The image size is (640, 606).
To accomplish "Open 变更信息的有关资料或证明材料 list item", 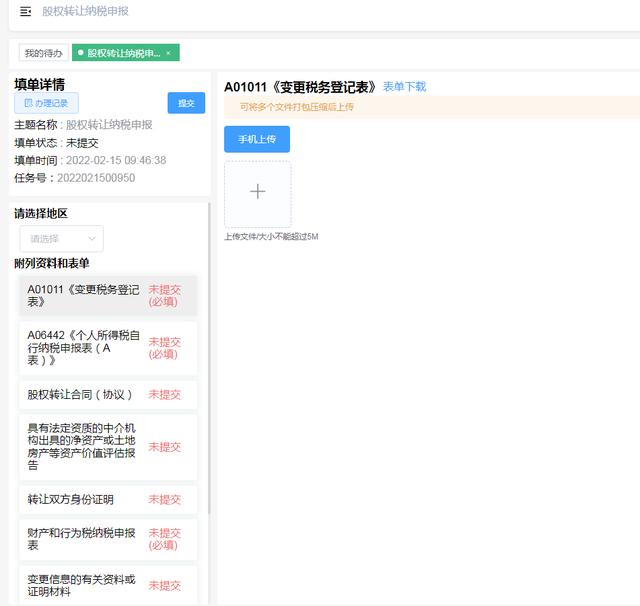I will click(x=82, y=585).
